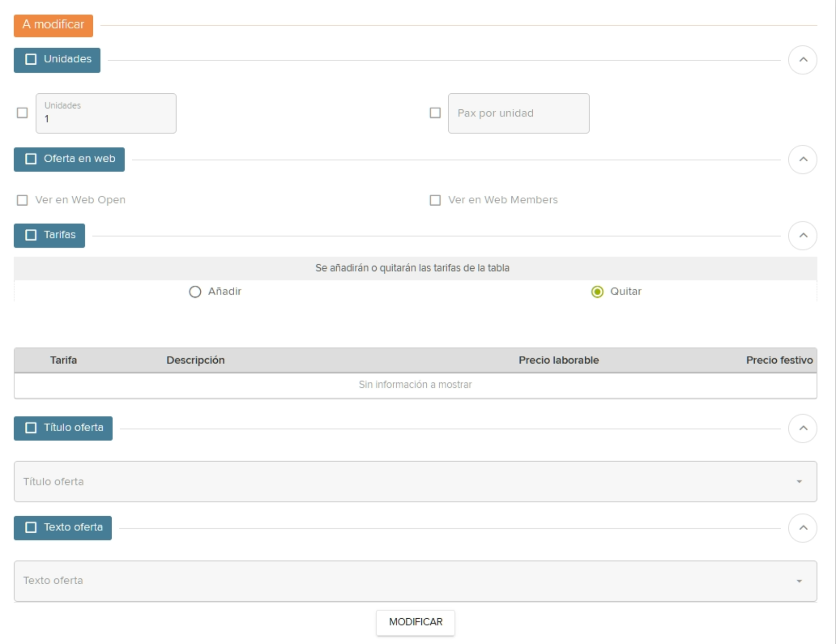Image resolution: width=836 pixels, height=644 pixels.
Task: Focus the Unidades number input
Action: [x=106, y=113]
